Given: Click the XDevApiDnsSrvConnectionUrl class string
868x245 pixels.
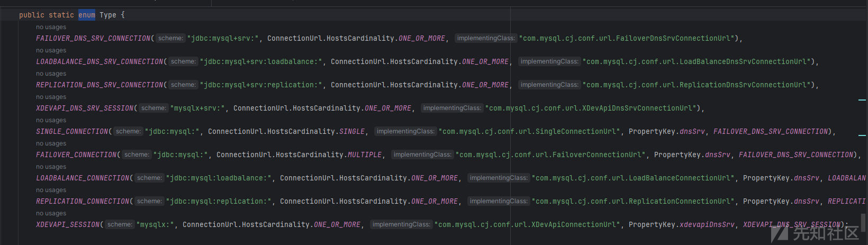Looking at the screenshot, I should pyautogui.click(x=591, y=108).
